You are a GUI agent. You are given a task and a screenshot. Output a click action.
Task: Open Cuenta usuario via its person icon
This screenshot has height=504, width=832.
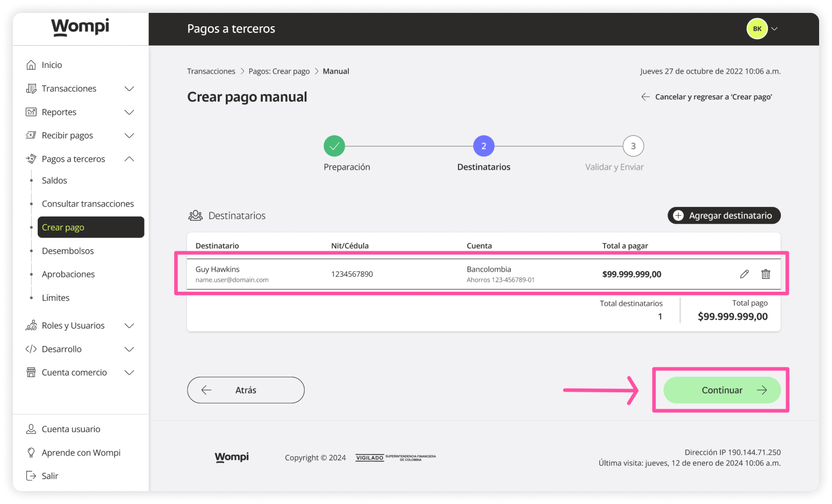pyautogui.click(x=31, y=429)
